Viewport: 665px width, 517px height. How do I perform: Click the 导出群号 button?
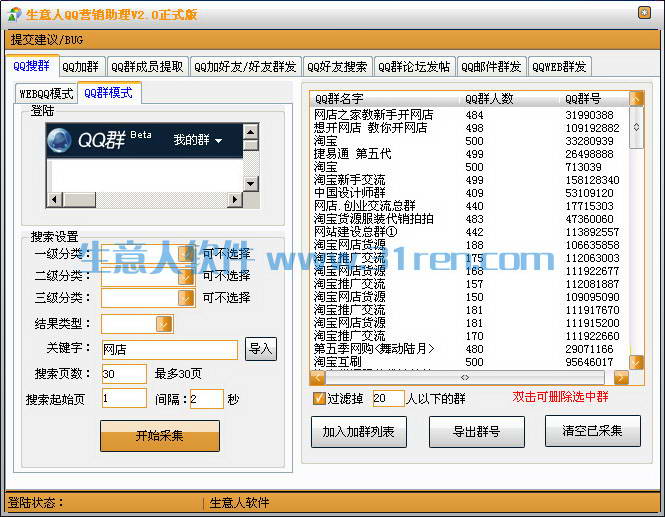coord(476,432)
